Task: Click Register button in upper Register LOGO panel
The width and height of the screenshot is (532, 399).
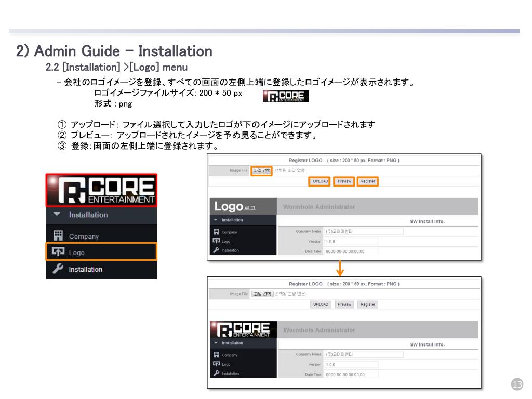Action: tap(367, 181)
